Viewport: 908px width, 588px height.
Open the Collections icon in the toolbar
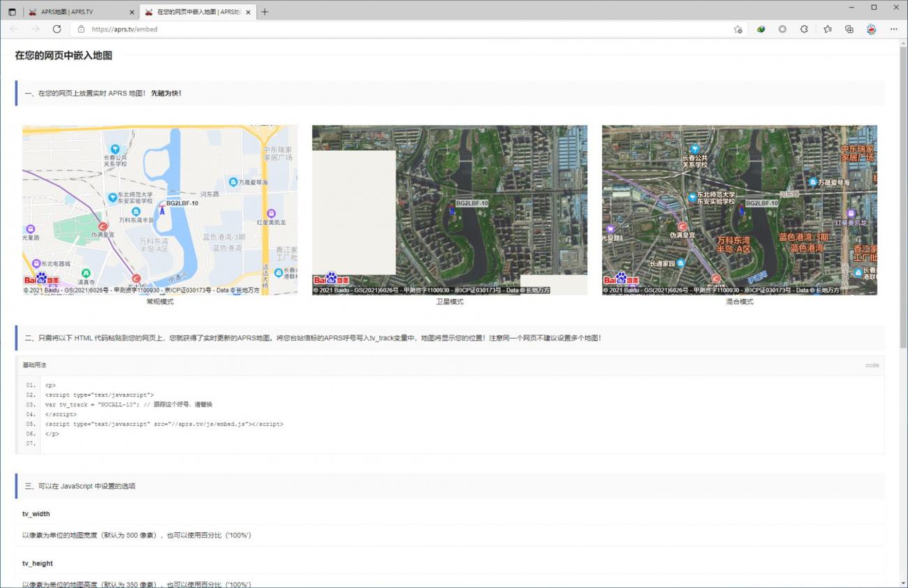pos(849,29)
